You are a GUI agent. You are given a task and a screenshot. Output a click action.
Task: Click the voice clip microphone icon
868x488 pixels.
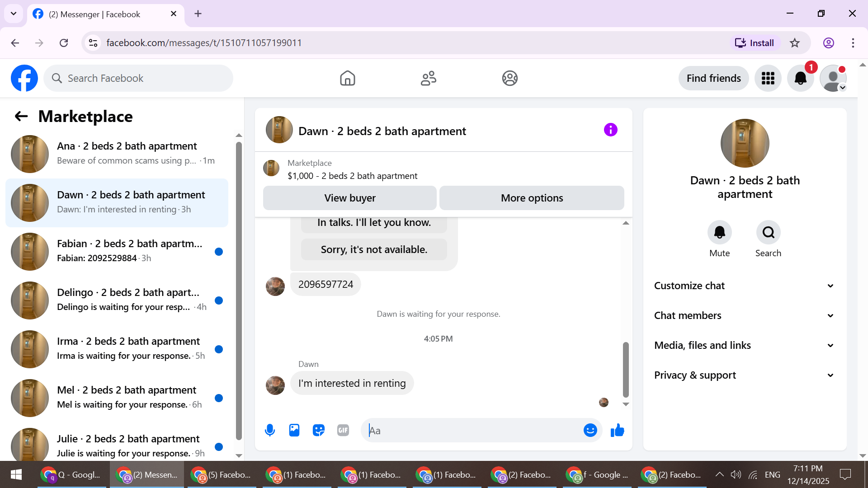[x=270, y=430]
